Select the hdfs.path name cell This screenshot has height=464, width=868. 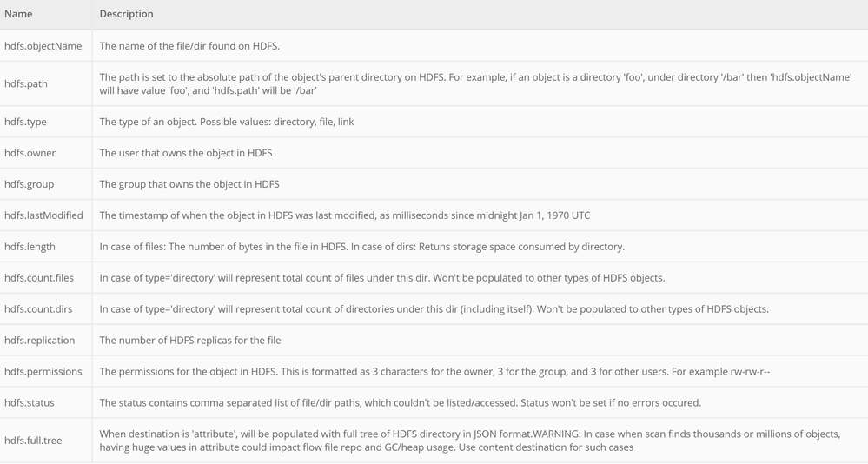click(26, 84)
